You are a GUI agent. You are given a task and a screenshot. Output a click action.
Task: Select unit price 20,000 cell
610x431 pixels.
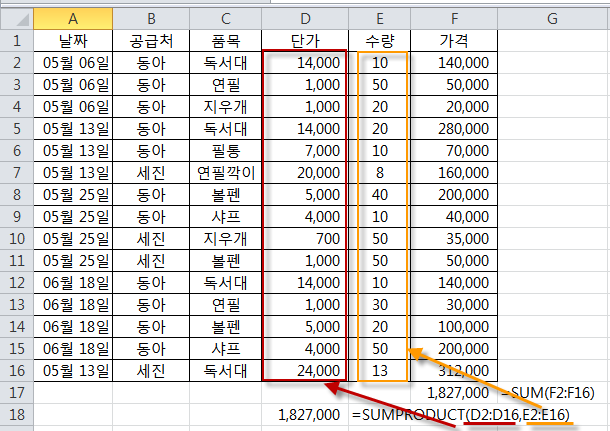pyautogui.click(x=305, y=172)
